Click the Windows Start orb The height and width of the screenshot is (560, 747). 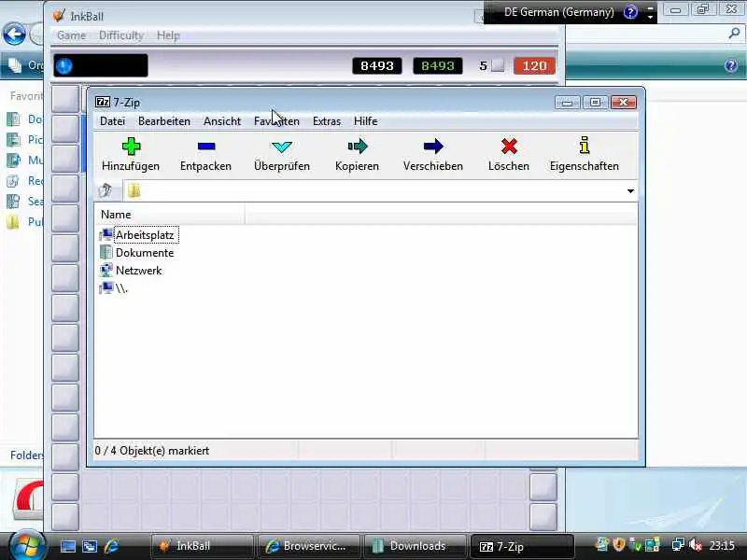click(x=26, y=545)
